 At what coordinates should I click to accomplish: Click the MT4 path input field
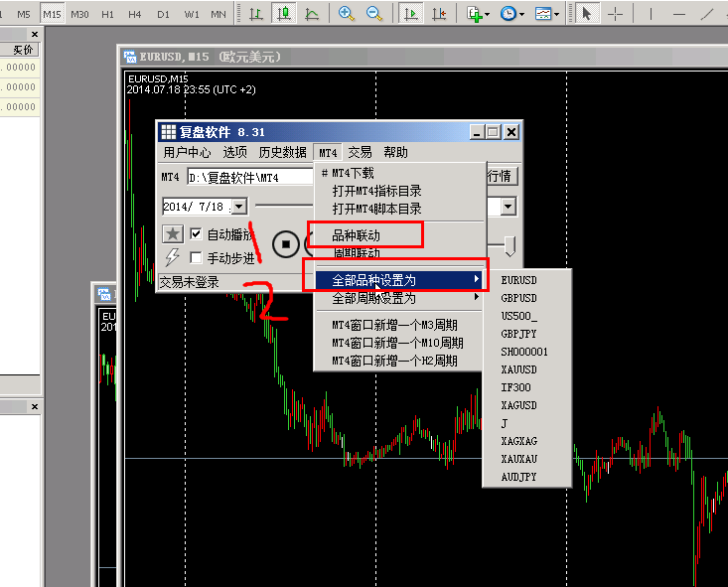click(248, 178)
